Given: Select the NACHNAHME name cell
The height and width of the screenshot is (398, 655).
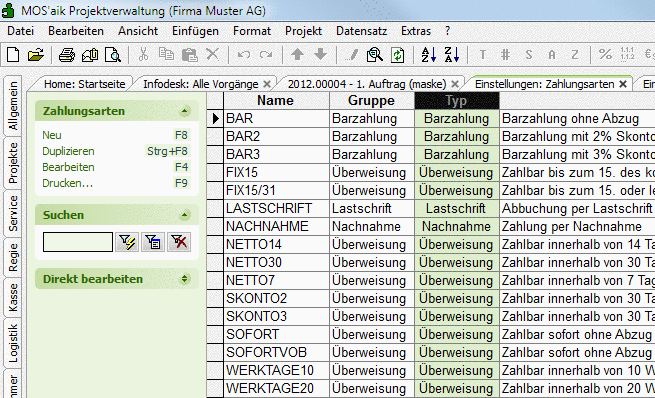Looking at the screenshot, I should 276,226.
